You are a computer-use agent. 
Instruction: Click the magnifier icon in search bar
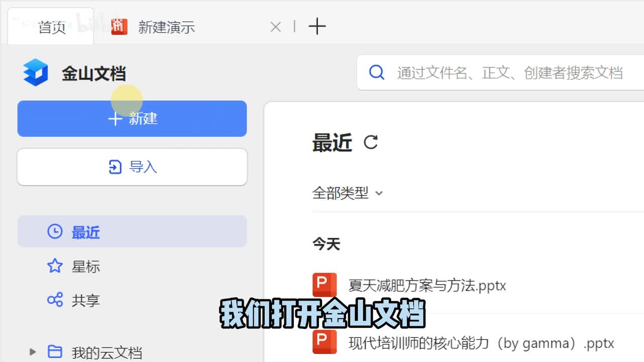[x=376, y=72]
